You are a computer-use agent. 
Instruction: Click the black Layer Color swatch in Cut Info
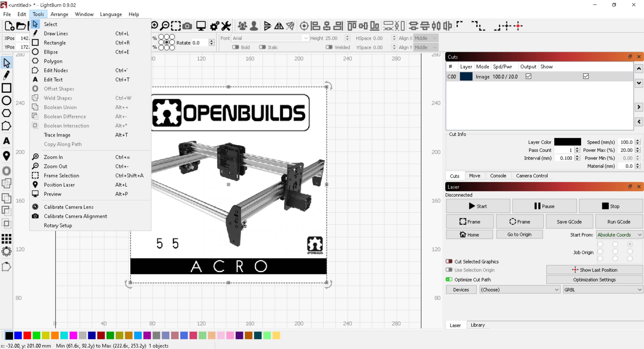click(568, 142)
